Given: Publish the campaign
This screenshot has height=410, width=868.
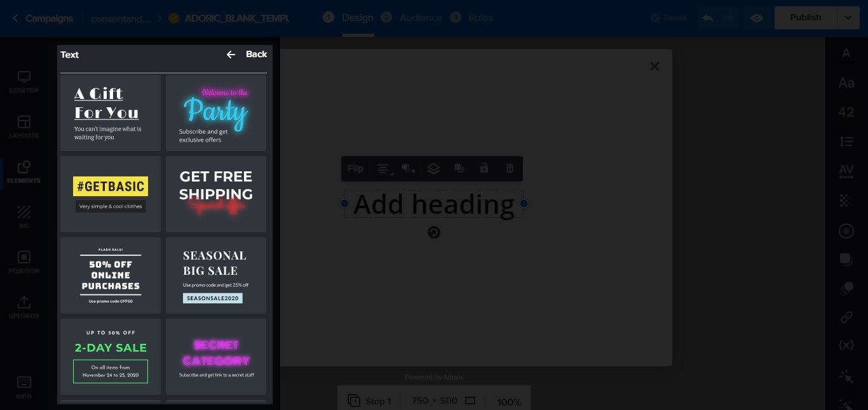Looking at the screenshot, I should [x=806, y=18].
